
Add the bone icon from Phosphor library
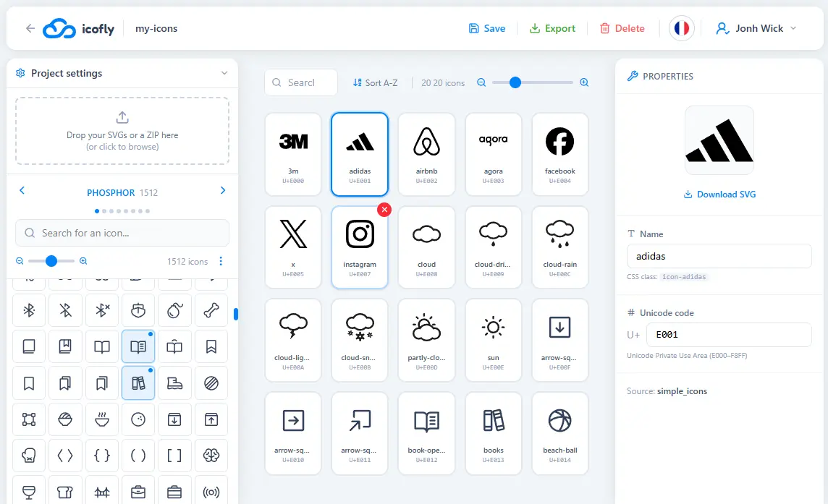coord(211,310)
